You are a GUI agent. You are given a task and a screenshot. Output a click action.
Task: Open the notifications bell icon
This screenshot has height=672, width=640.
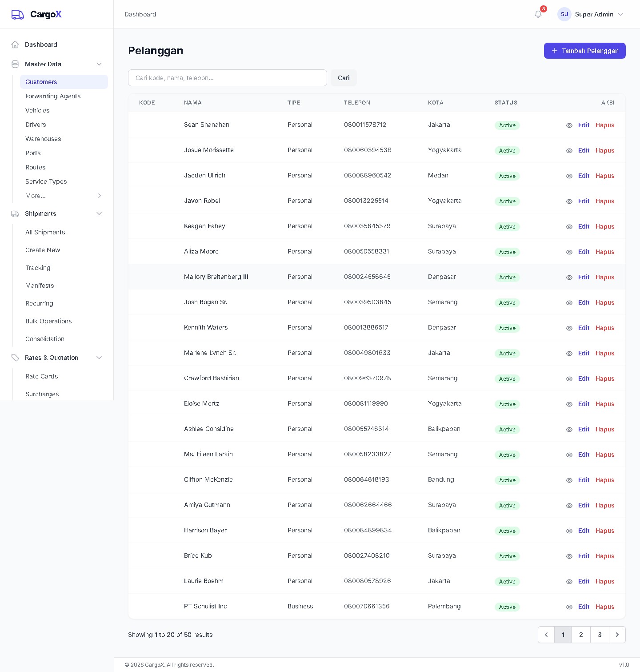[x=538, y=14]
